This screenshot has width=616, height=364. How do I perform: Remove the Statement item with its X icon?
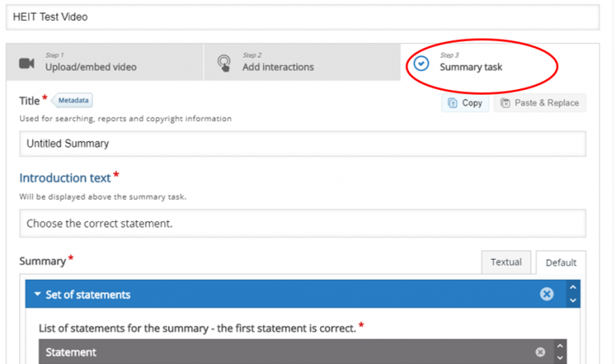[x=540, y=352]
